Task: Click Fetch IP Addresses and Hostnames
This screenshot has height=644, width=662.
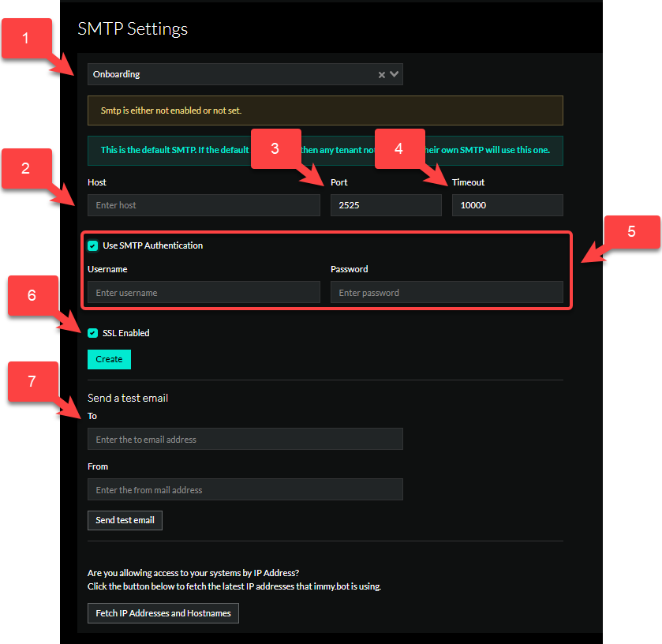Action: 163,612
